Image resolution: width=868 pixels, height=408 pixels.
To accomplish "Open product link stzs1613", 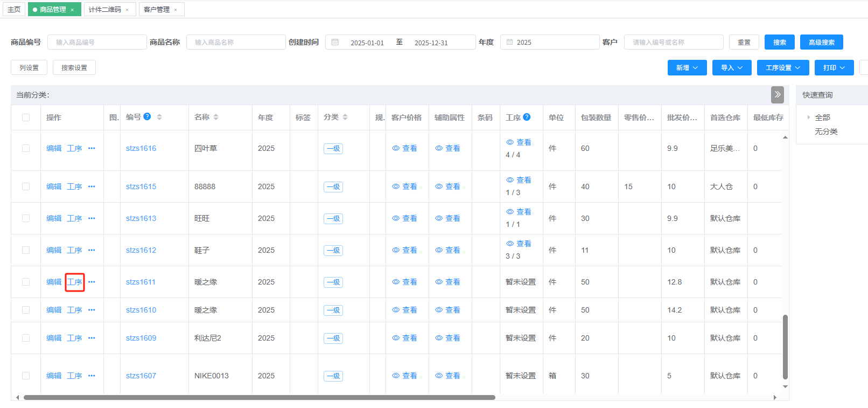I will pyautogui.click(x=141, y=218).
